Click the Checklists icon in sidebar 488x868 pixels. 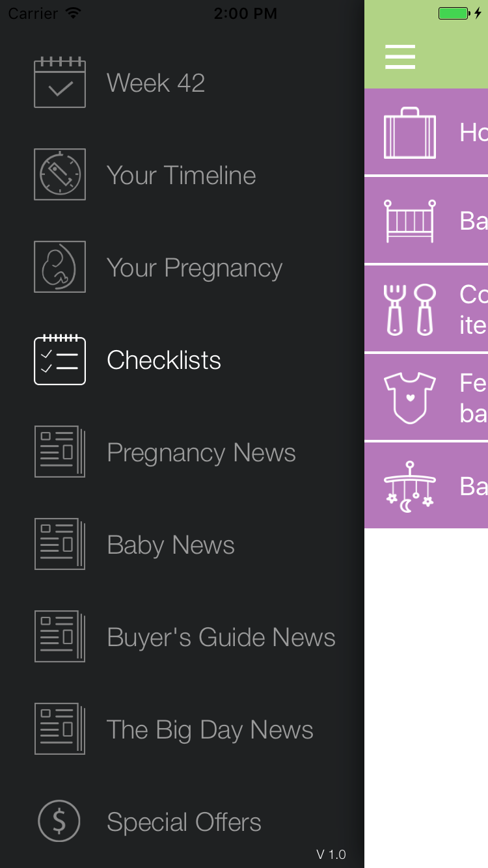pyautogui.click(x=60, y=360)
